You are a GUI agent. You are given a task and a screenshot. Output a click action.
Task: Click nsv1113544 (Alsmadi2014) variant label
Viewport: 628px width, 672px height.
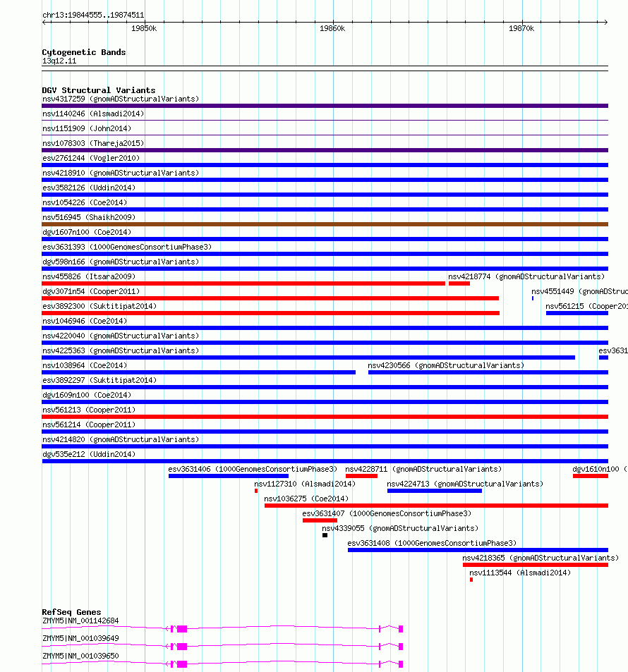click(520, 573)
